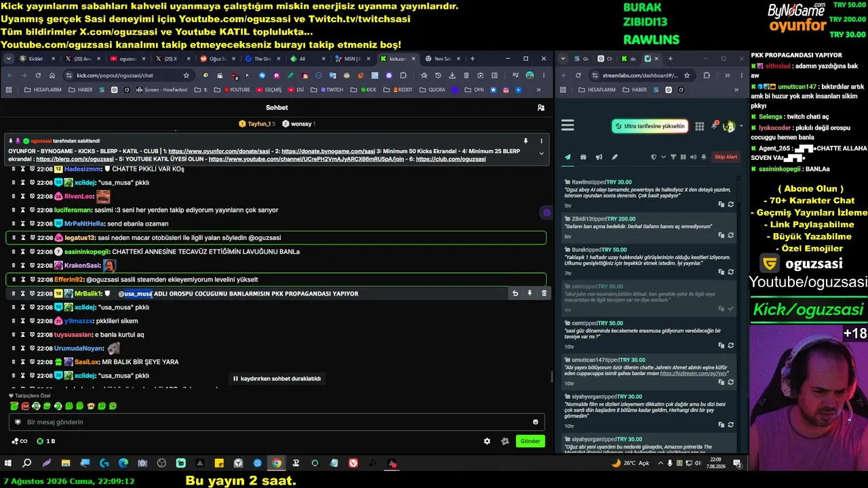868x488 pixels.
Task: Open Streamlabs notifications bell
Action: 715,125
